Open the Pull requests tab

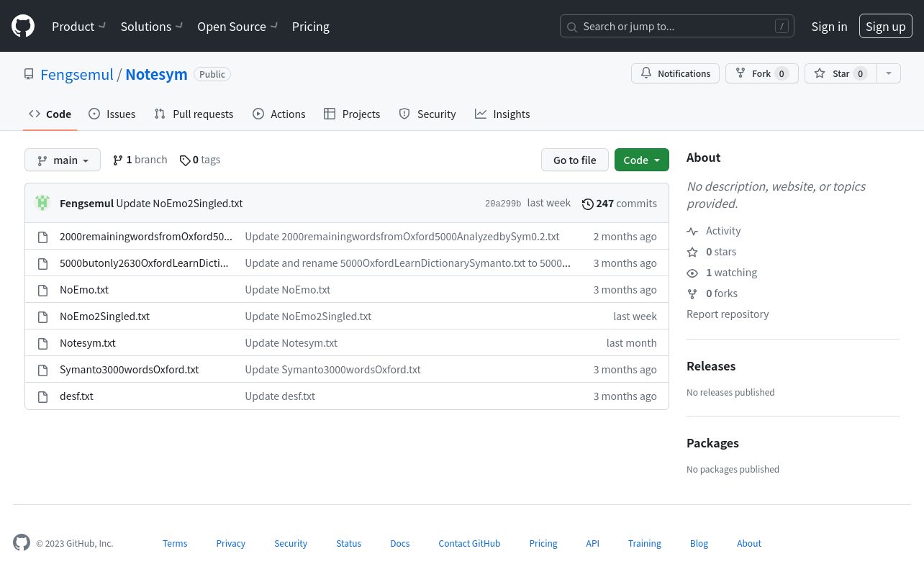click(194, 114)
